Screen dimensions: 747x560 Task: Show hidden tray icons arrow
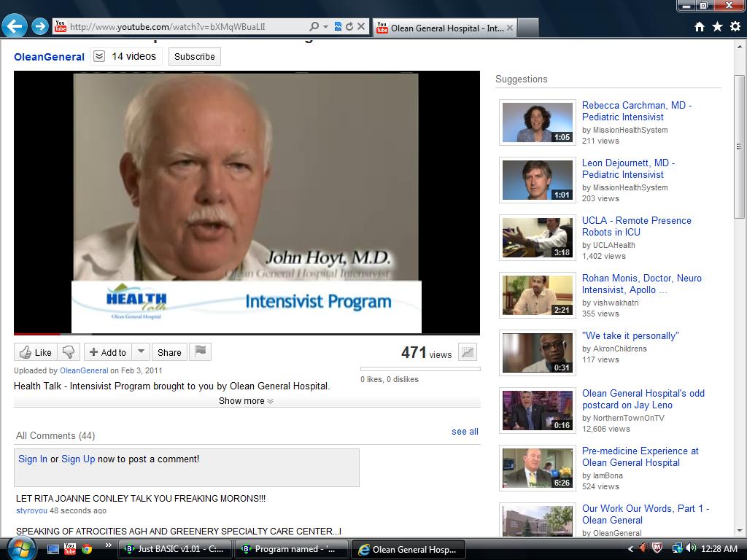630,549
